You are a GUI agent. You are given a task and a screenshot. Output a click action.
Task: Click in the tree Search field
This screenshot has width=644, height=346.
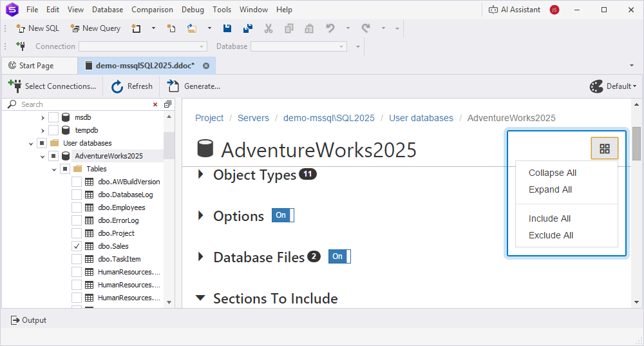click(x=84, y=104)
